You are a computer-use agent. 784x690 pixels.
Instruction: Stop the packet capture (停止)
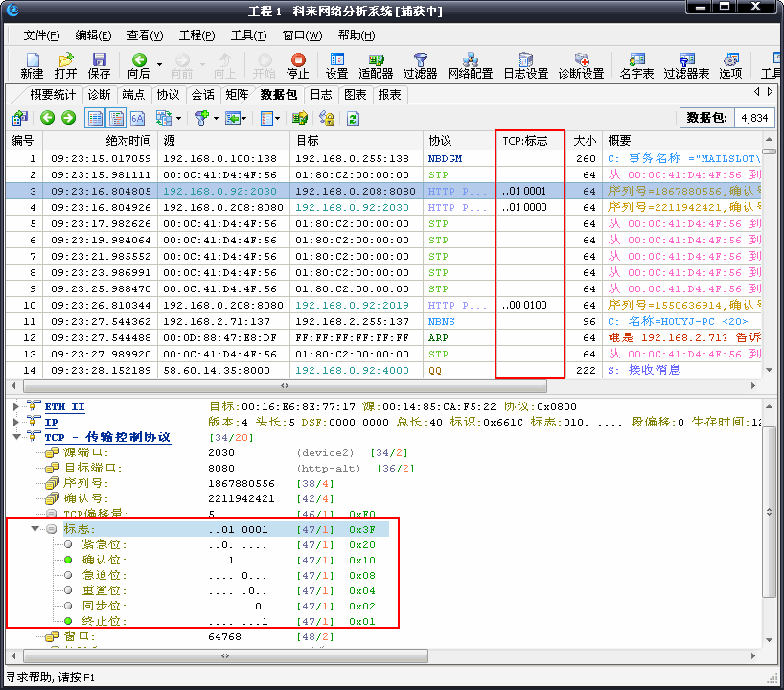[x=297, y=65]
